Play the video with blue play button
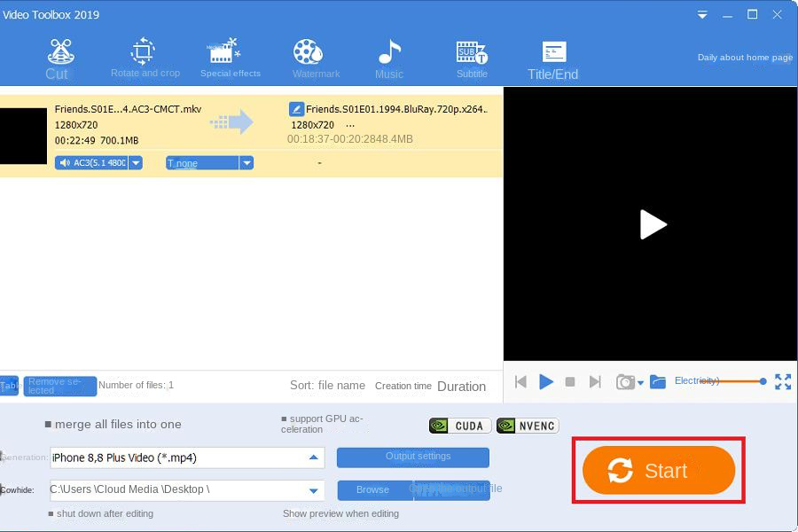Viewport: 798px width, 532px height. 545,381
